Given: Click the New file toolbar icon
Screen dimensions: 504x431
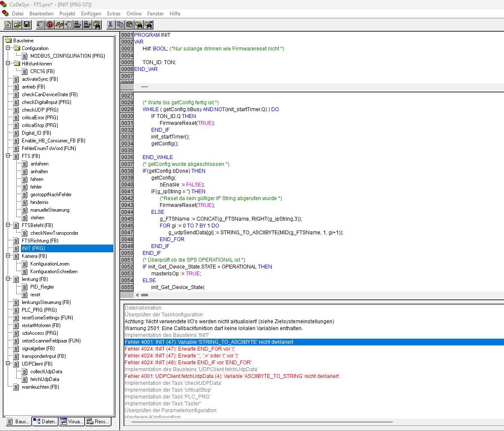Looking at the screenshot, I should pyautogui.click(x=8, y=25).
